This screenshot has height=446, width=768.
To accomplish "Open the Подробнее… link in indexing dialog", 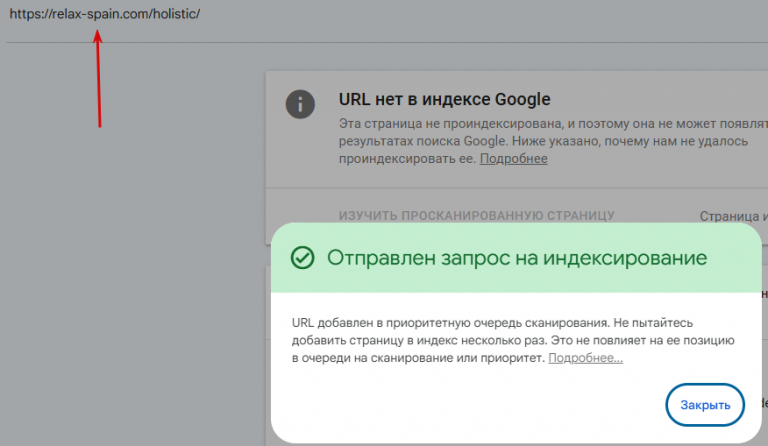I will point(585,358).
